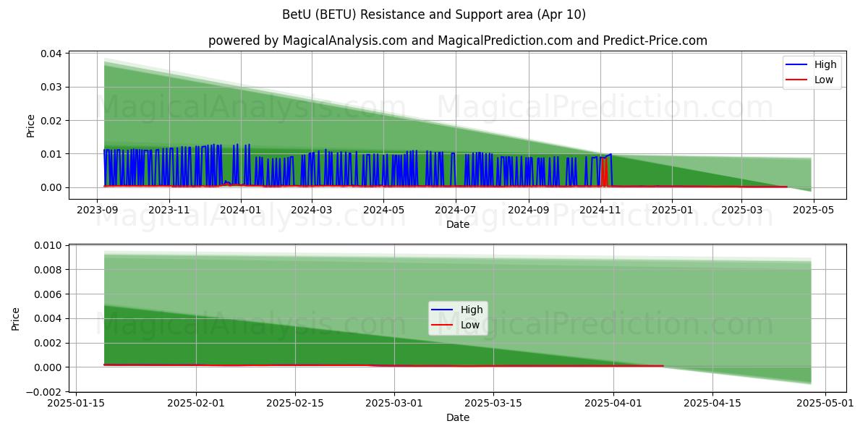The height and width of the screenshot is (434, 868).
Task: Click the '2023-09' tick label on the top chart
Action: (98, 210)
